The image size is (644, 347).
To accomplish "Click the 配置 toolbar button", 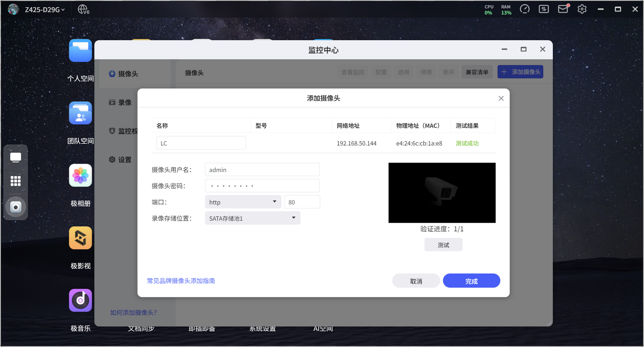I will (x=381, y=72).
